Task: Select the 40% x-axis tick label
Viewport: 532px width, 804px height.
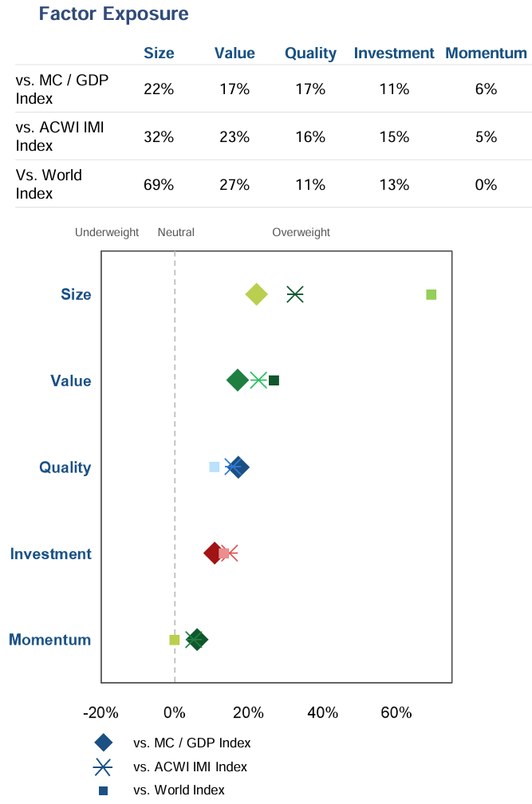Action: click(x=322, y=712)
